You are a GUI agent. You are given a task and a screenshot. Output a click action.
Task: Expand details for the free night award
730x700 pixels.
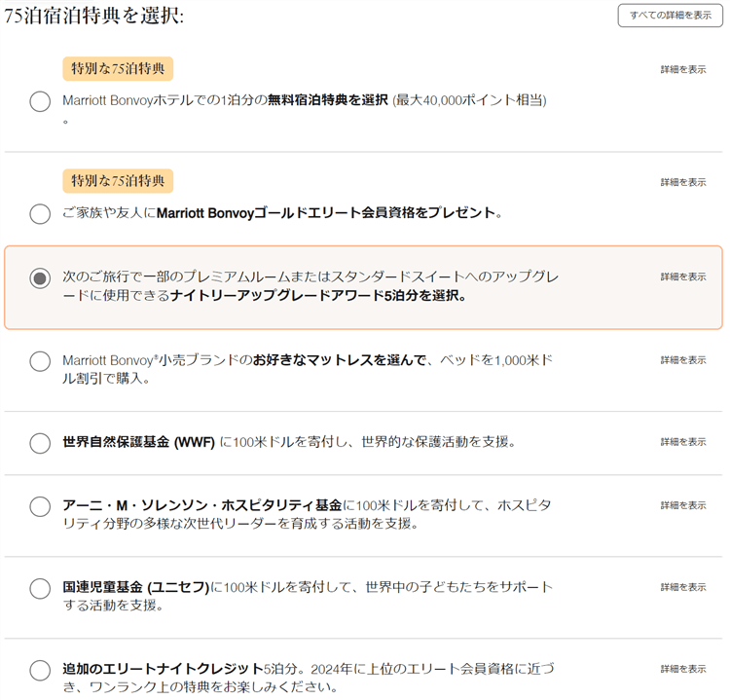click(682, 69)
